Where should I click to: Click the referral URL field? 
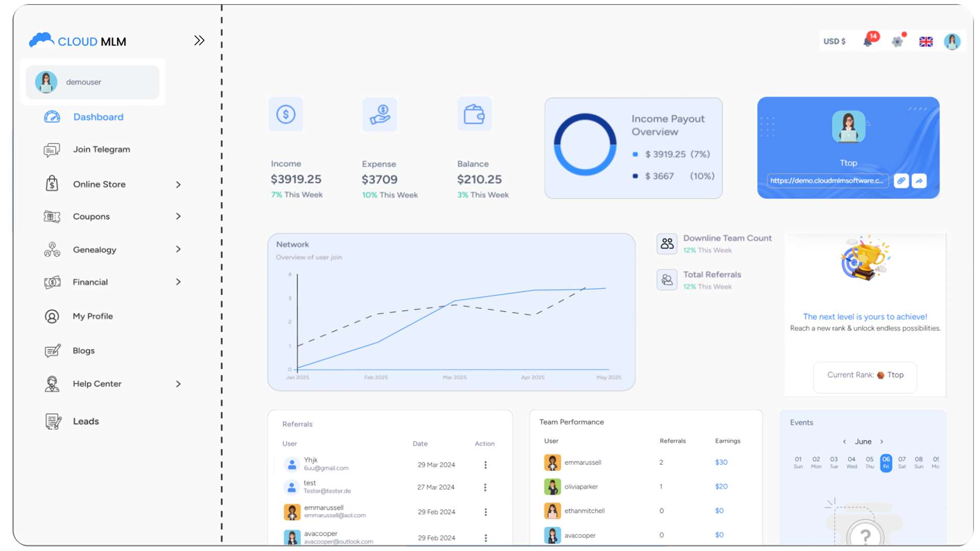pos(827,181)
